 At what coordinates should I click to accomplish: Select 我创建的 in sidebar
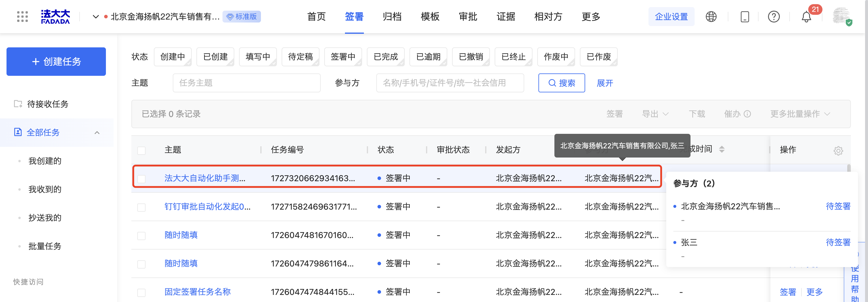[x=45, y=161]
